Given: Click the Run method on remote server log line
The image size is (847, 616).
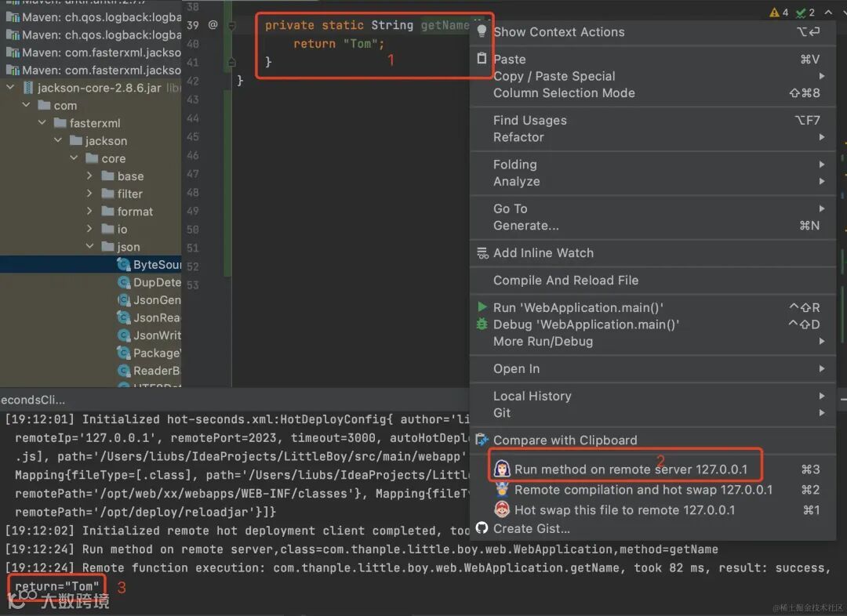Looking at the screenshot, I should pos(362,549).
